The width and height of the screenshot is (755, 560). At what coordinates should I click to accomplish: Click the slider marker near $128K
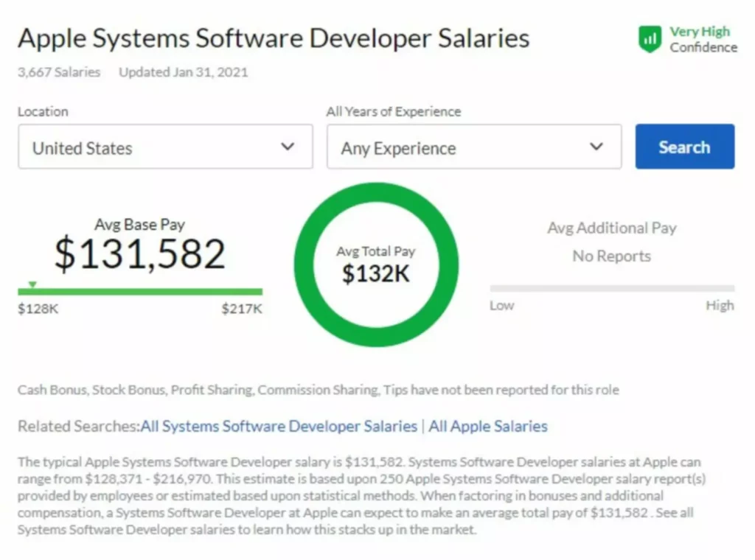[33, 284]
